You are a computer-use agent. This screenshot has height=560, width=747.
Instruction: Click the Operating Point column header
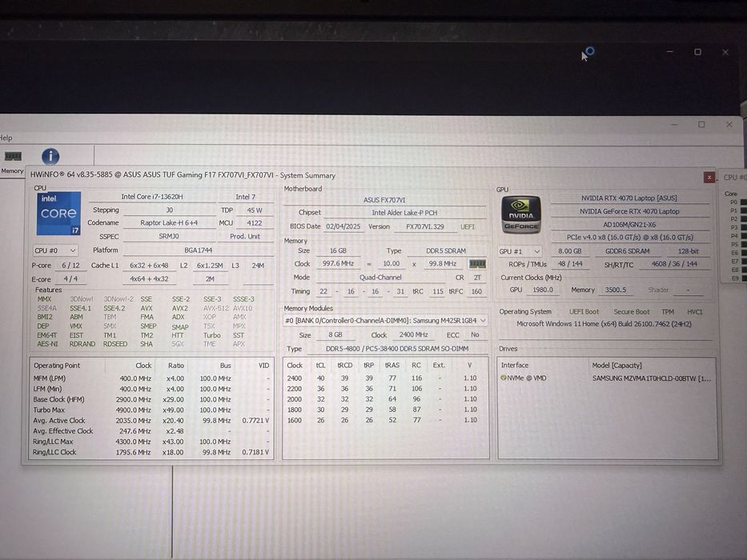(x=57, y=366)
